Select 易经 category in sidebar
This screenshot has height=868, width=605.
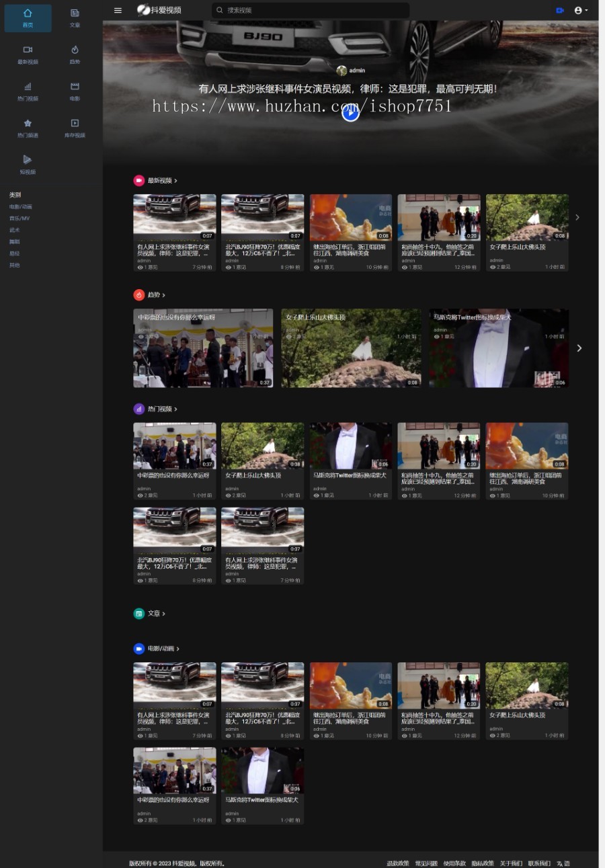[14, 253]
